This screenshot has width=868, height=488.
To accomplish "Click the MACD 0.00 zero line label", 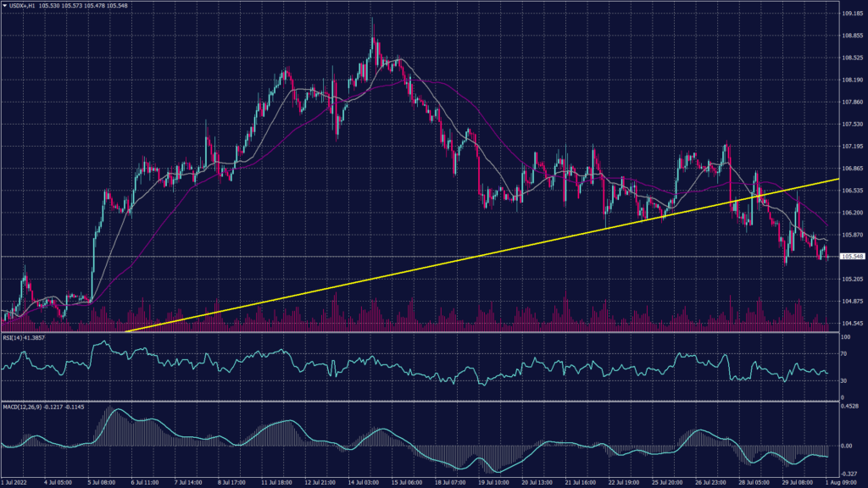I will pyautogui.click(x=845, y=445).
